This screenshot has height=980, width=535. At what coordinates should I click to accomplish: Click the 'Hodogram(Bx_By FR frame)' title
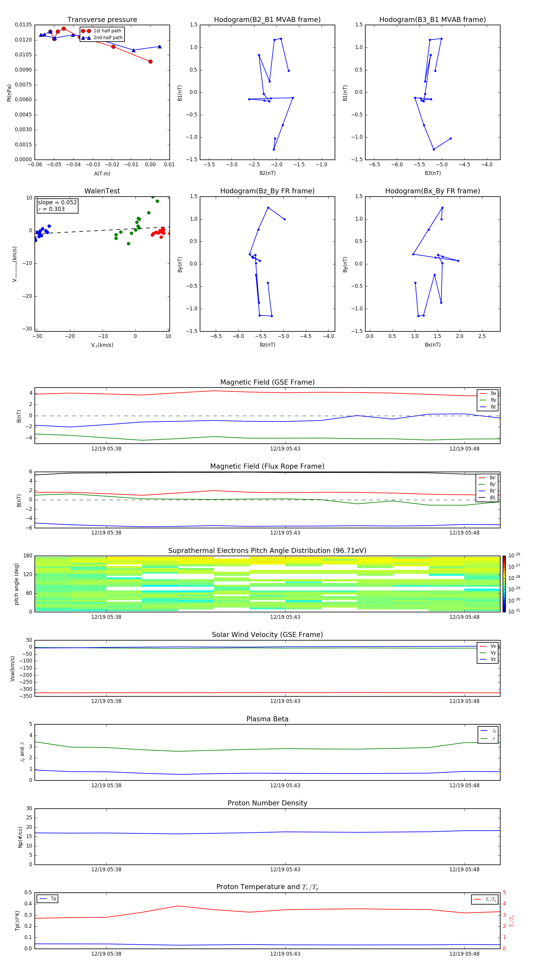pos(432,191)
